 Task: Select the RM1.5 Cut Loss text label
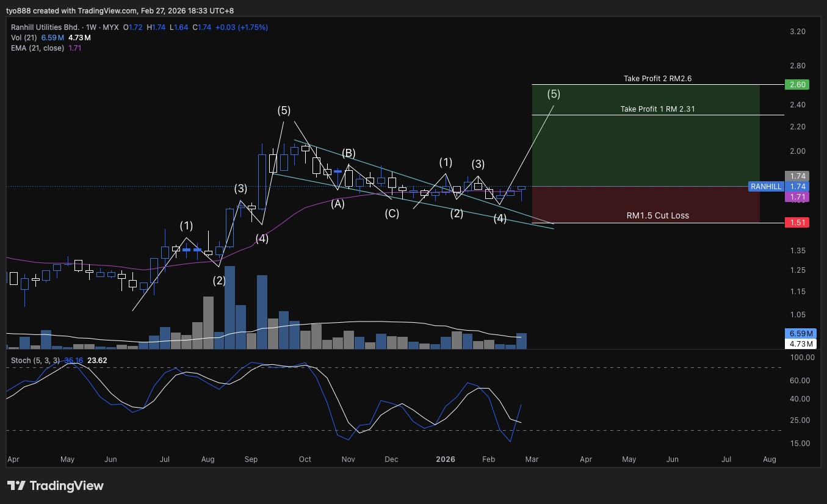658,215
